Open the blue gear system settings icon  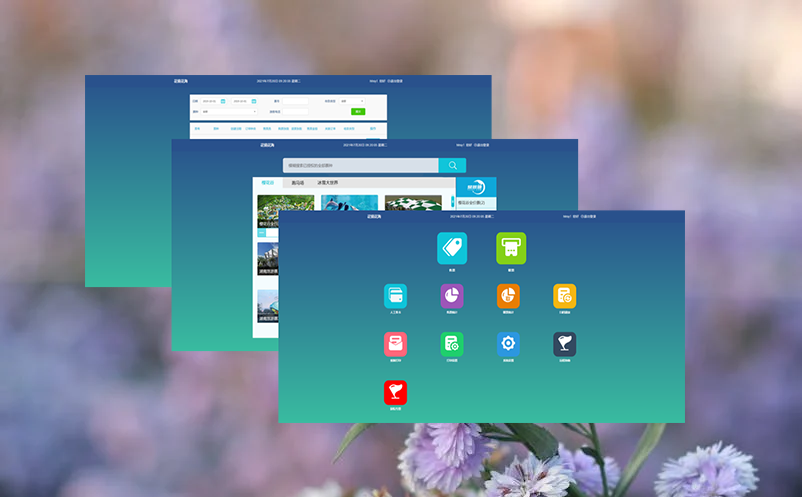508,344
